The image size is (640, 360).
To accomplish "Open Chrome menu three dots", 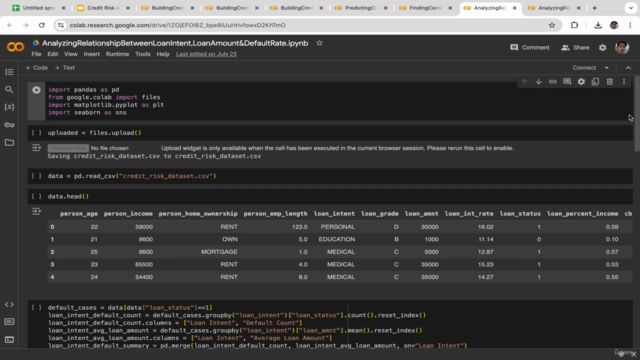I will pyautogui.click(x=630, y=25).
